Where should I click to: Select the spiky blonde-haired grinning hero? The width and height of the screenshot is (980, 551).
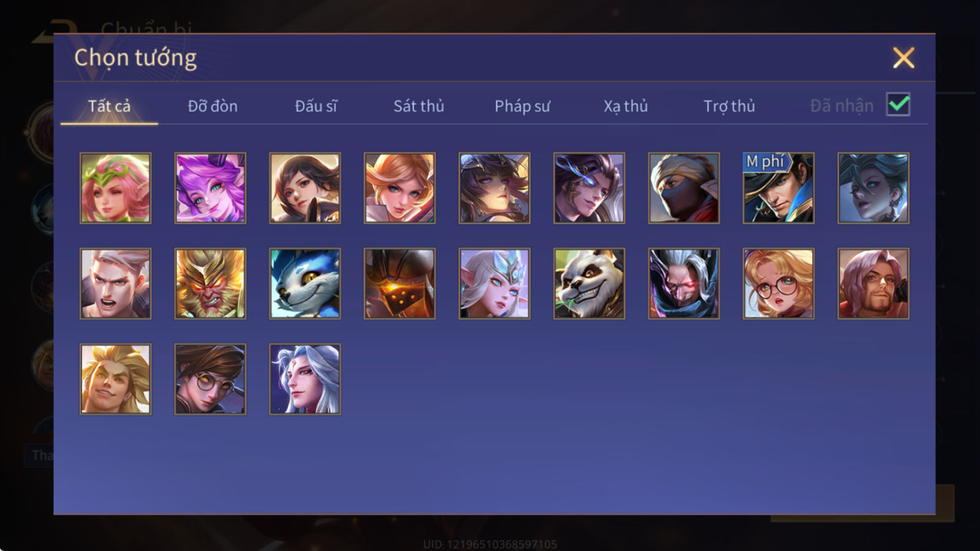115,379
